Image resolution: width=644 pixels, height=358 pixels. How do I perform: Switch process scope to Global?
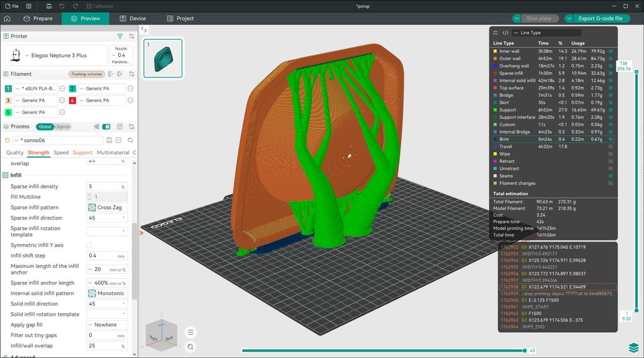coord(45,126)
